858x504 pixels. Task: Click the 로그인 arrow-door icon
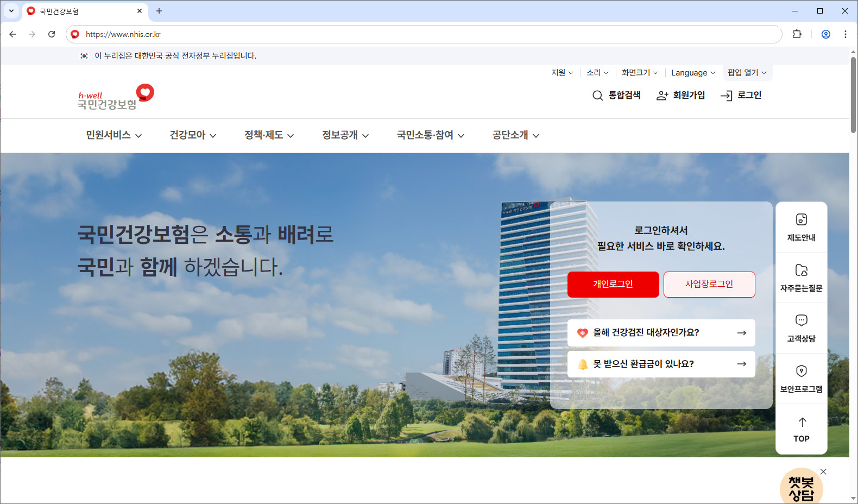tap(726, 96)
